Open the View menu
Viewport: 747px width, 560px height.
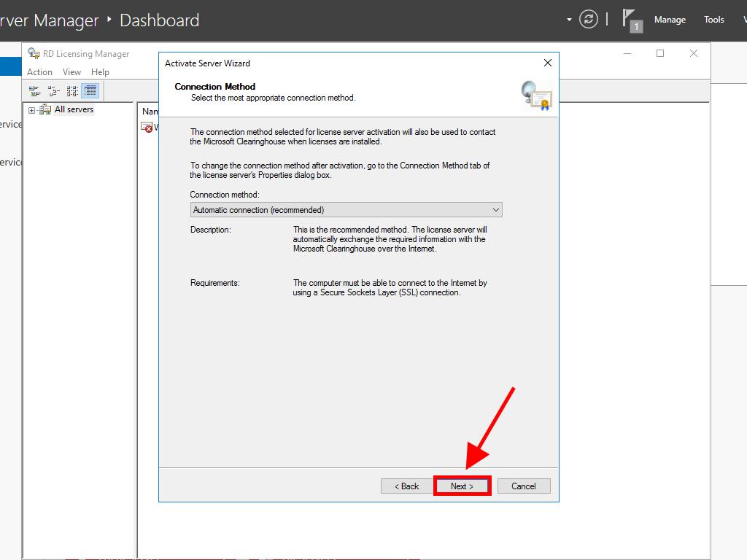pyautogui.click(x=71, y=72)
